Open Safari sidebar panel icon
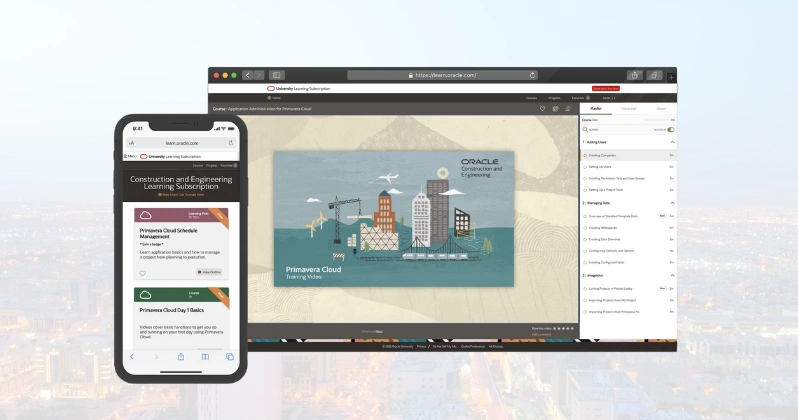 tap(276, 75)
